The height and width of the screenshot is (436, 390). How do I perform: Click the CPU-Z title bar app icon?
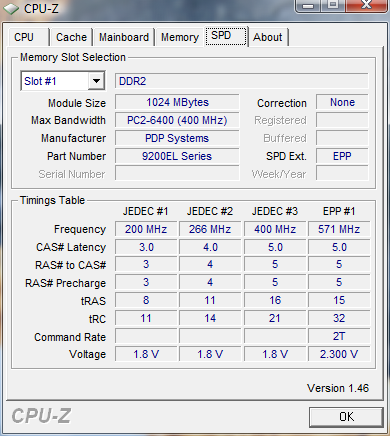pos(11,9)
